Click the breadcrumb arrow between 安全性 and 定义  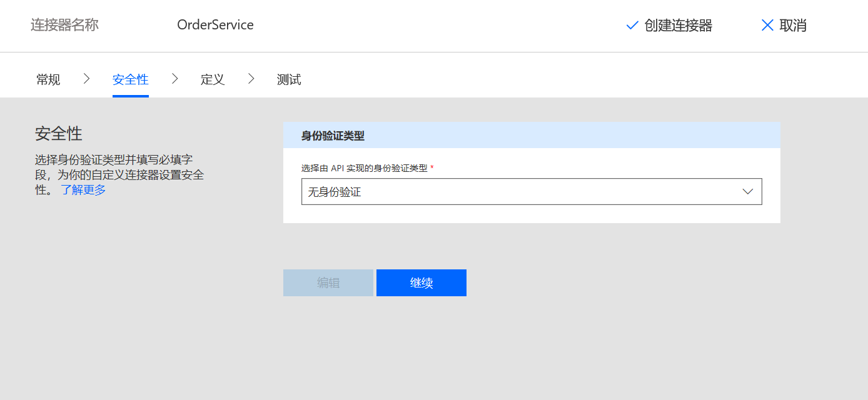tap(174, 79)
